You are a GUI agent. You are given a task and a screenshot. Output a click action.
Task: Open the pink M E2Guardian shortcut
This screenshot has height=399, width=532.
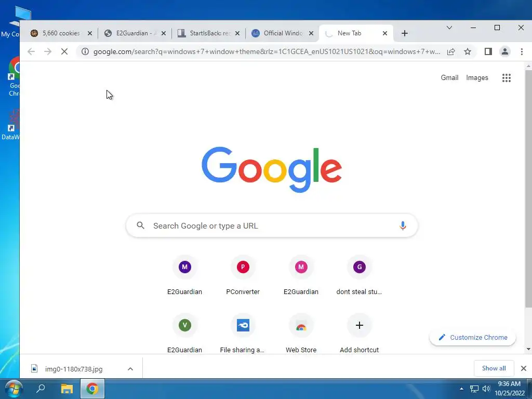point(301,276)
